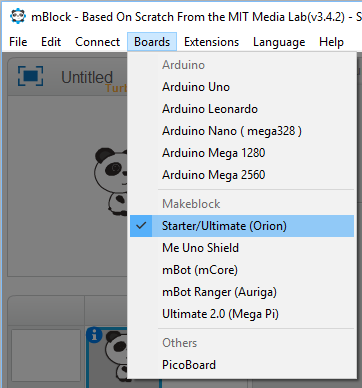Image resolution: width=362 pixels, height=388 pixels.
Task: Open the Language menu
Action: (279, 42)
